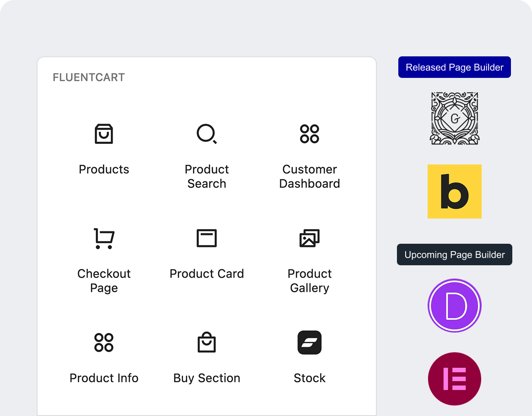Image resolution: width=532 pixels, height=416 pixels.
Task: Click the FLUENTCART section heading
Action: click(89, 77)
